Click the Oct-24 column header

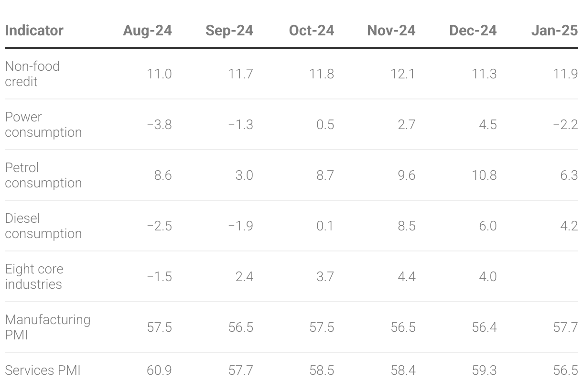point(312,31)
